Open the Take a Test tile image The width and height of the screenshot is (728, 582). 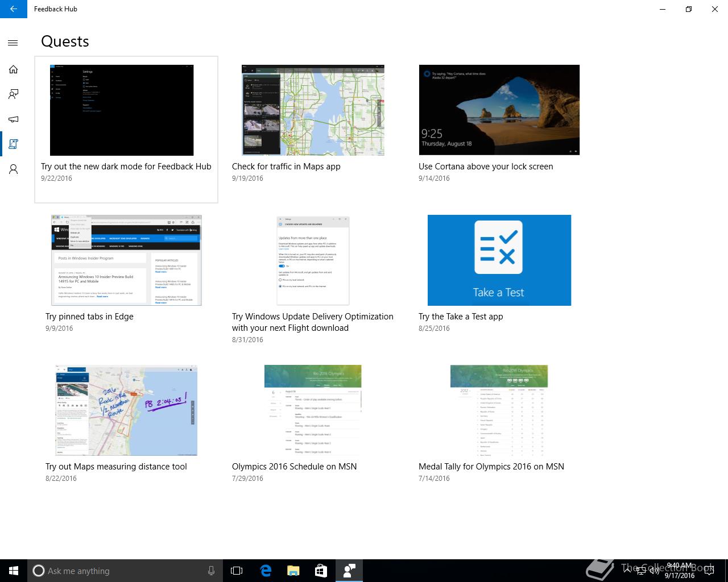[499, 260]
